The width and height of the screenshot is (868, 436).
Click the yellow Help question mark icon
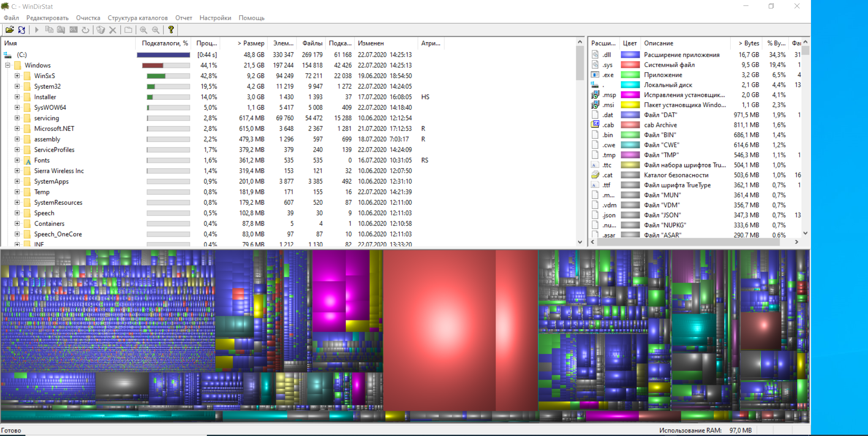click(171, 30)
